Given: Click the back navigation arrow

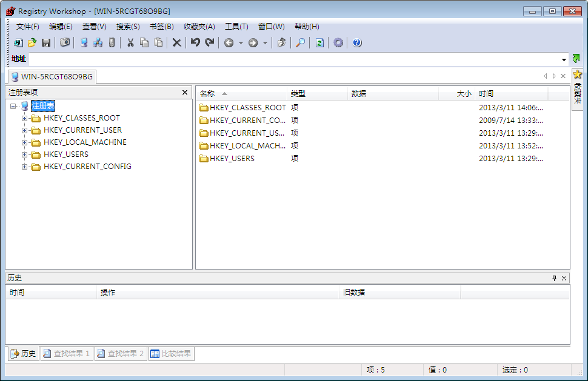Looking at the screenshot, I should [229, 43].
